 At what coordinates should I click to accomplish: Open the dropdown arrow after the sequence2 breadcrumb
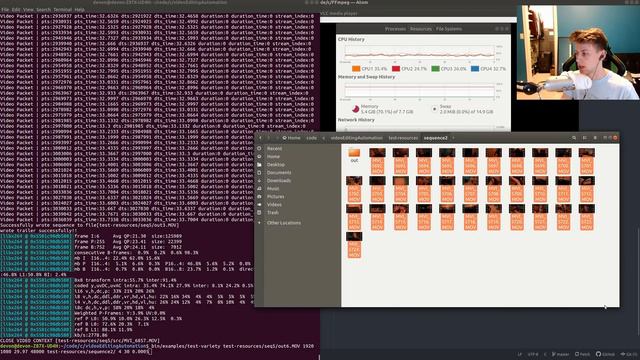(453, 138)
